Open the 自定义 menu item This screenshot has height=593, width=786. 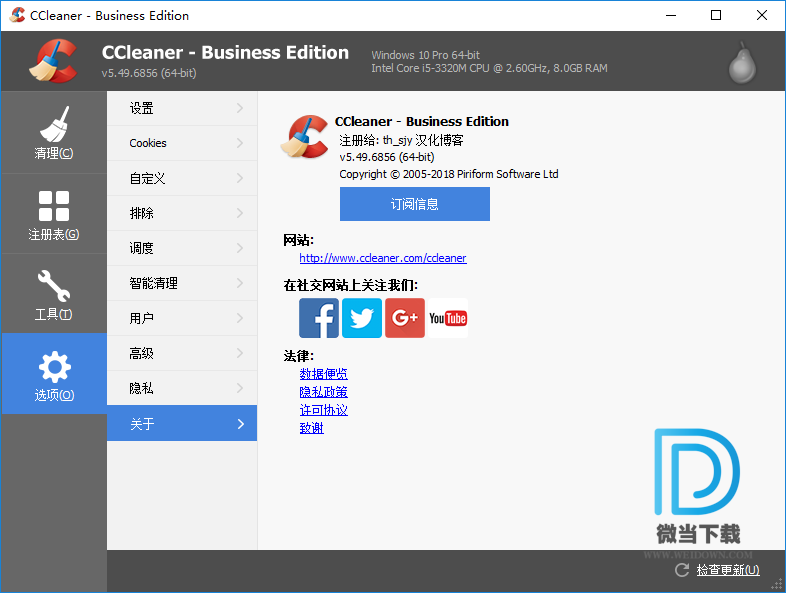point(182,178)
